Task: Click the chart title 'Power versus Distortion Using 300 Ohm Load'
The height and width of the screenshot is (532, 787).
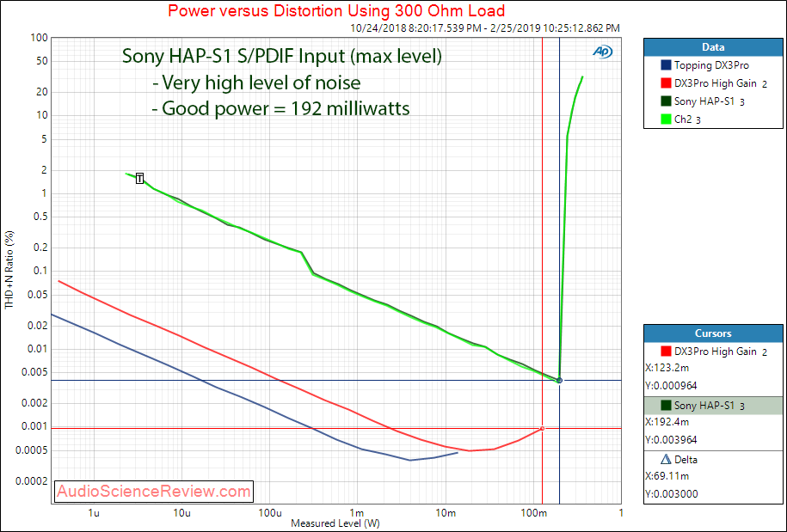Action: pyautogui.click(x=336, y=10)
